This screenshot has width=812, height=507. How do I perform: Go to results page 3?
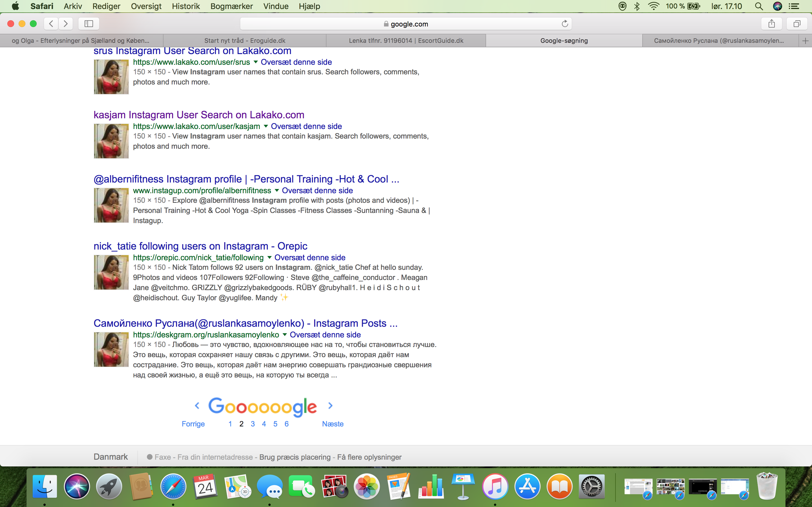[253, 424]
